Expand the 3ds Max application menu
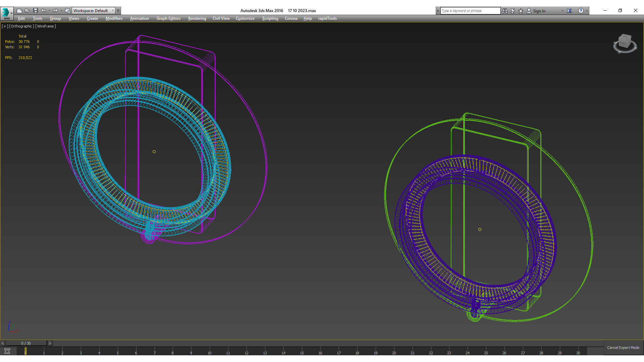Viewport: 644px width, 362px height. [x=7, y=13]
